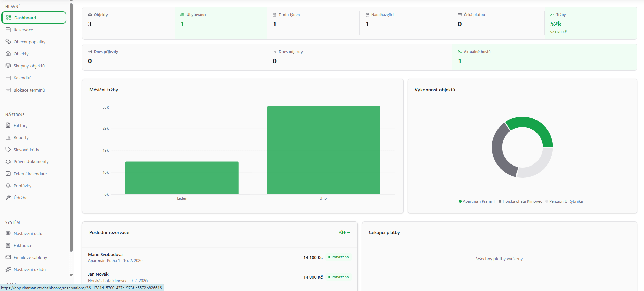Go to Právní dokumenty page
The height and width of the screenshot is (291, 644).
31,162
